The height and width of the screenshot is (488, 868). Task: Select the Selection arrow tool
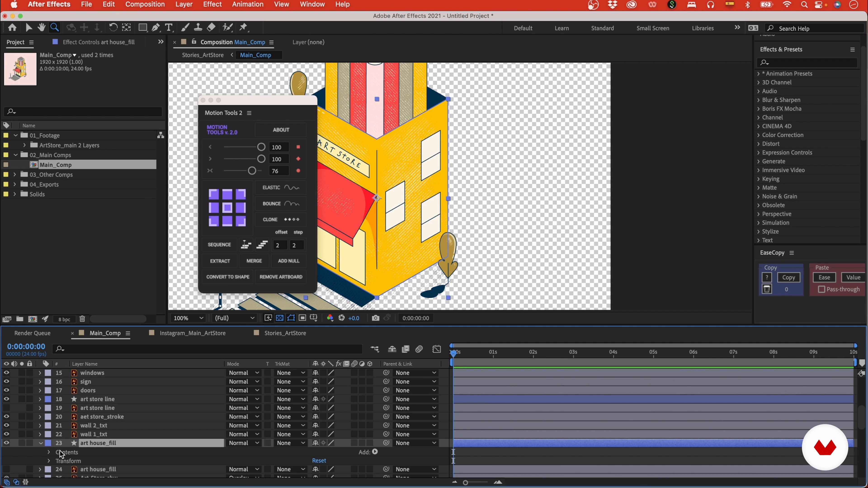point(29,28)
